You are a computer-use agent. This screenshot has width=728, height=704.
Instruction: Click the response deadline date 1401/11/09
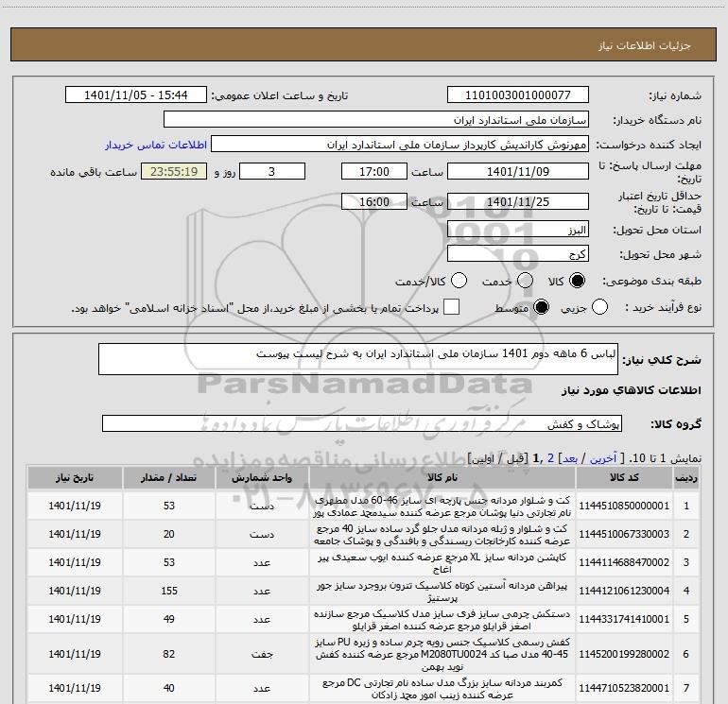pyautogui.click(x=518, y=171)
